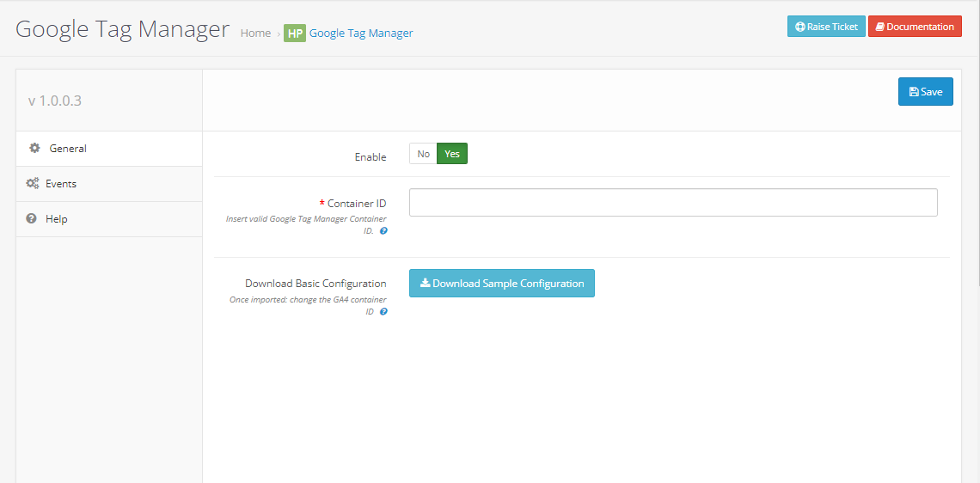
Task: Focus the Container ID text field
Action: pyautogui.click(x=673, y=203)
